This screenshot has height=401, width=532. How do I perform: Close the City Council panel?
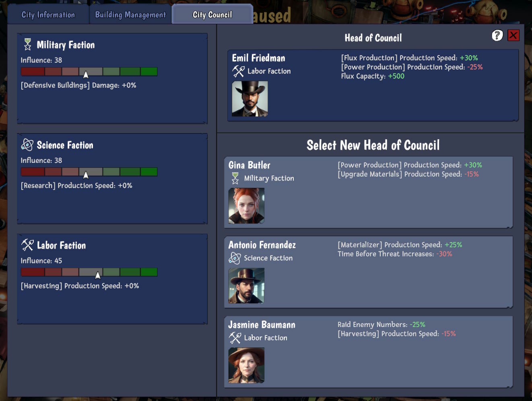tap(513, 35)
